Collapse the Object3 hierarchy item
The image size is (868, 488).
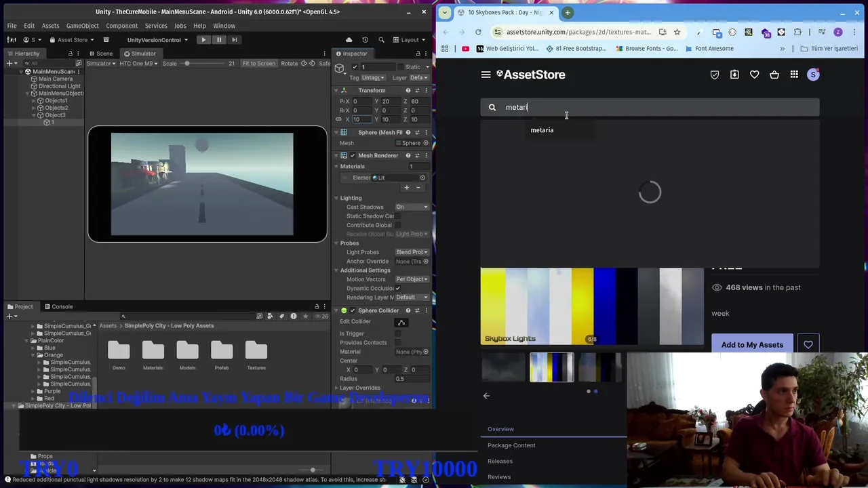pos(33,115)
